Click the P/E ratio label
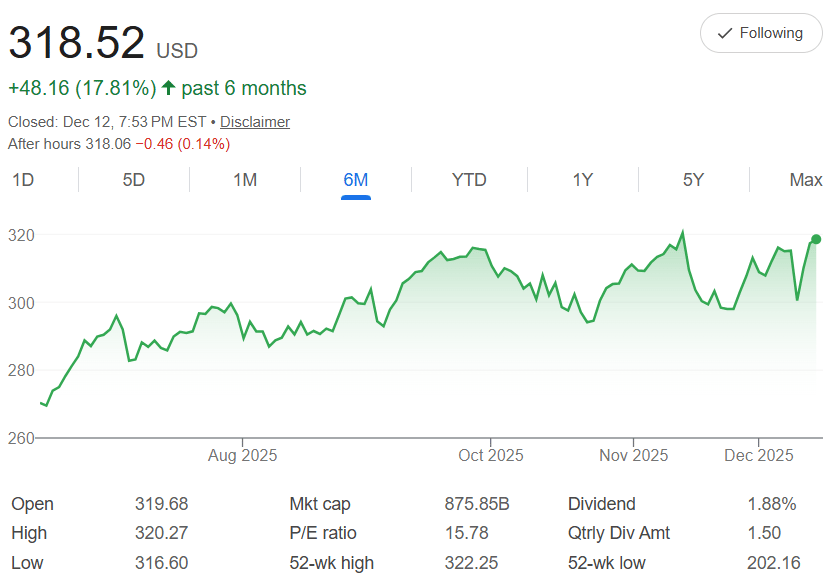Image resolution: width=839 pixels, height=583 pixels. click(322, 533)
